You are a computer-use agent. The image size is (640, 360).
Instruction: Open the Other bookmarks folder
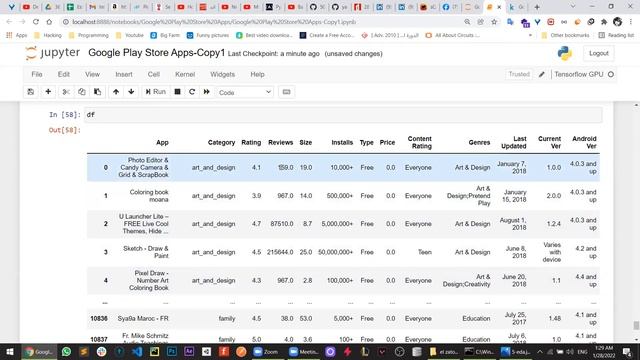pyautogui.click(x=565, y=36)
